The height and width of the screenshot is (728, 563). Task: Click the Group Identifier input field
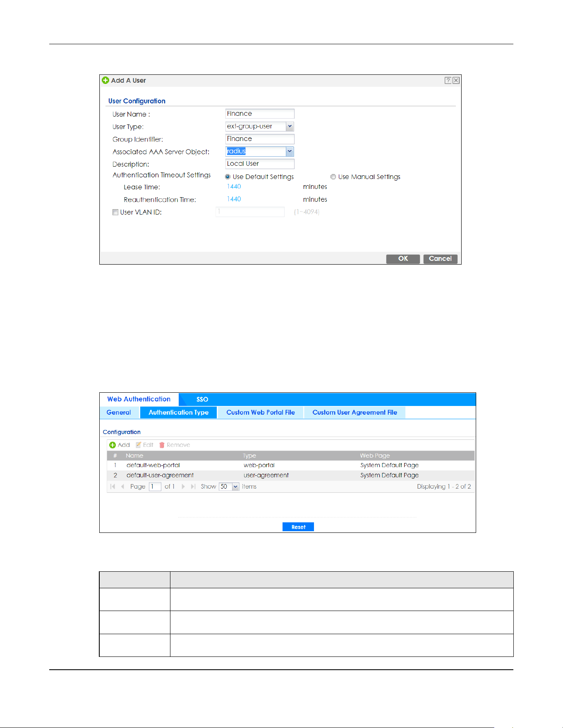click(260, 139)
